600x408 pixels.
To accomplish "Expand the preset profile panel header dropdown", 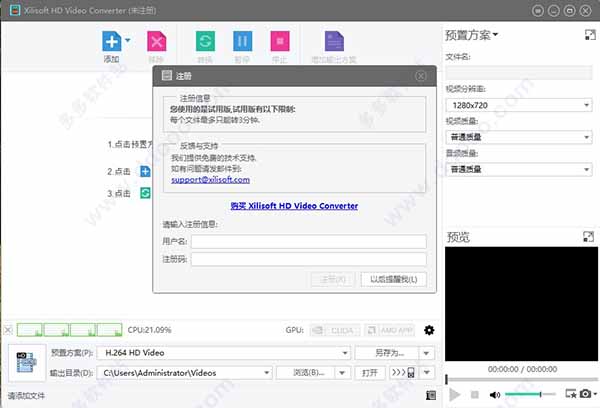I will 495,34.
